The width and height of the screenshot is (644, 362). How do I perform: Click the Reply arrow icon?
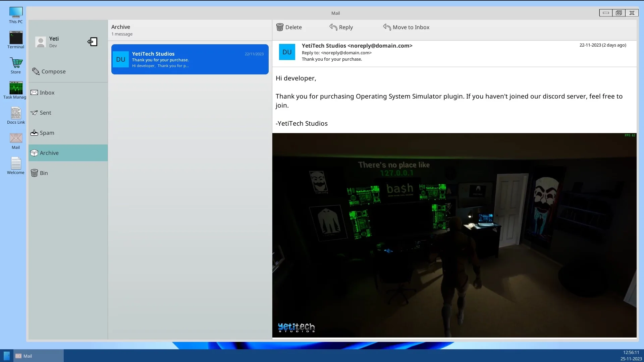[333, 27]
